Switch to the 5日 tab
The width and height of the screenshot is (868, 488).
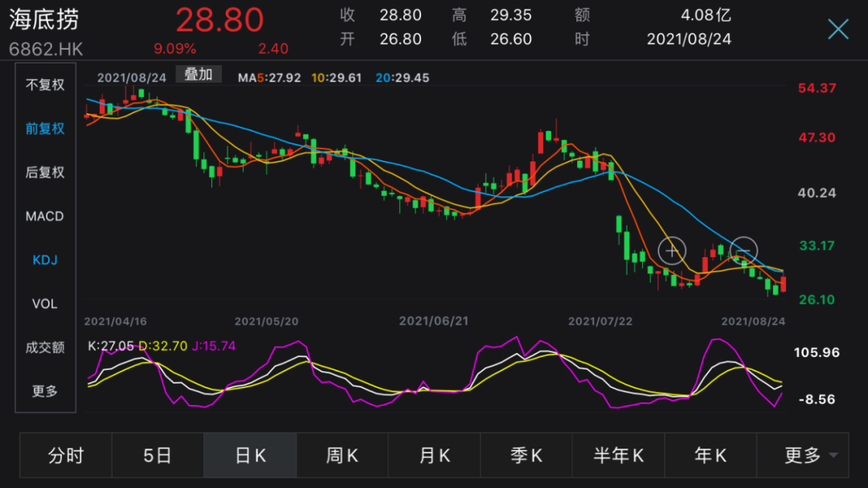[158, 456]
